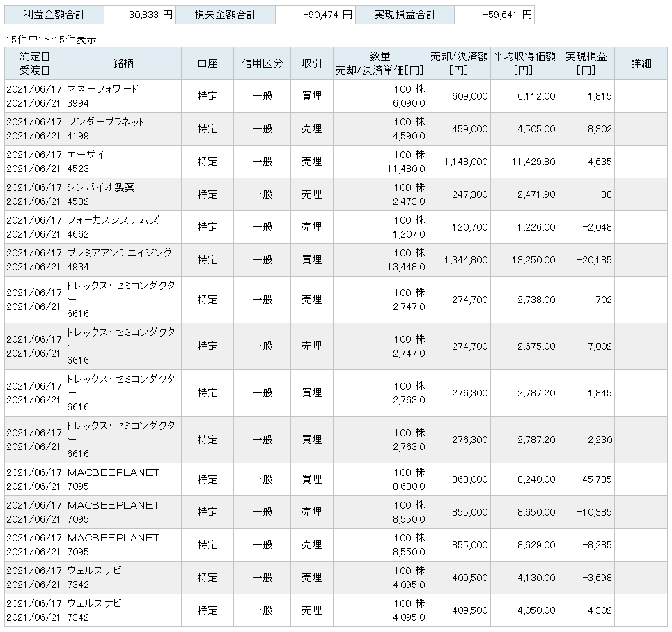672x632 pixels.
Task: Click the トレックス row with profit 702
Action: coord(336,300)
